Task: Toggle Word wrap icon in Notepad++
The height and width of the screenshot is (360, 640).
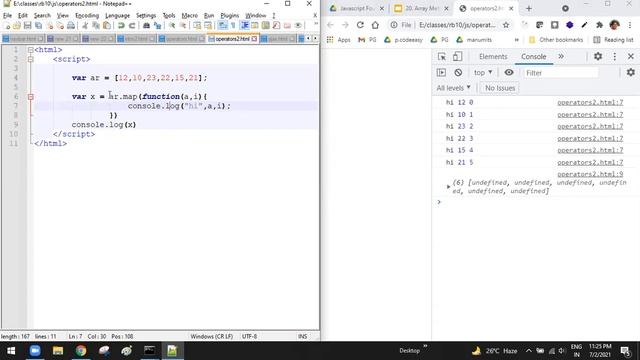Action: point(222,26)
